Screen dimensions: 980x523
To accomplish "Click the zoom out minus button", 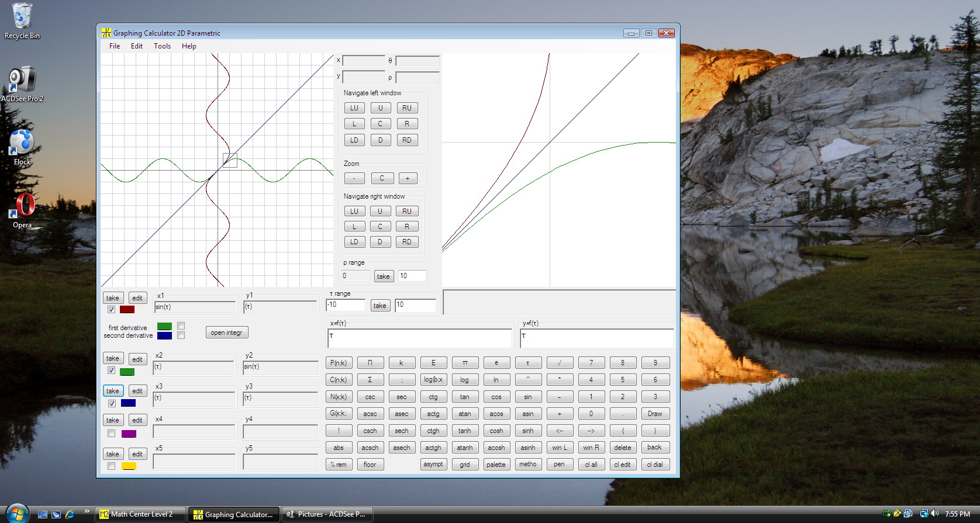I will tap(354, 178).
